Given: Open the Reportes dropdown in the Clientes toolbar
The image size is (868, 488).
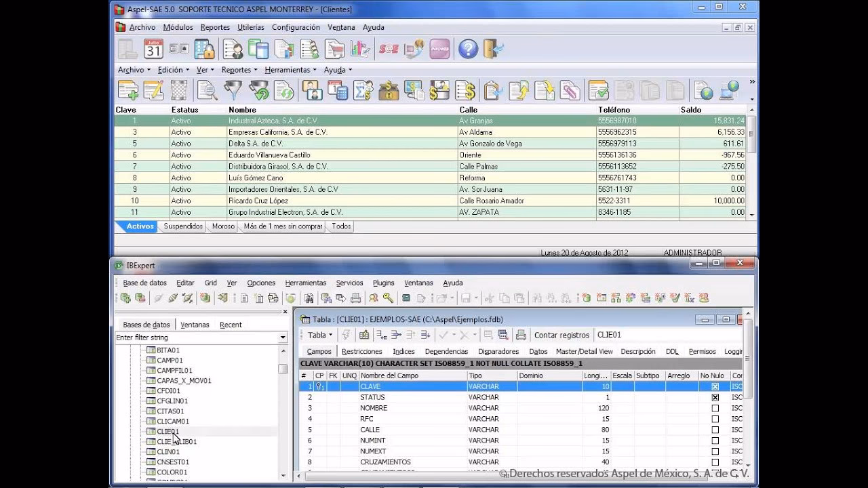Looking at the screenshot, I should (x=239, y=70).
